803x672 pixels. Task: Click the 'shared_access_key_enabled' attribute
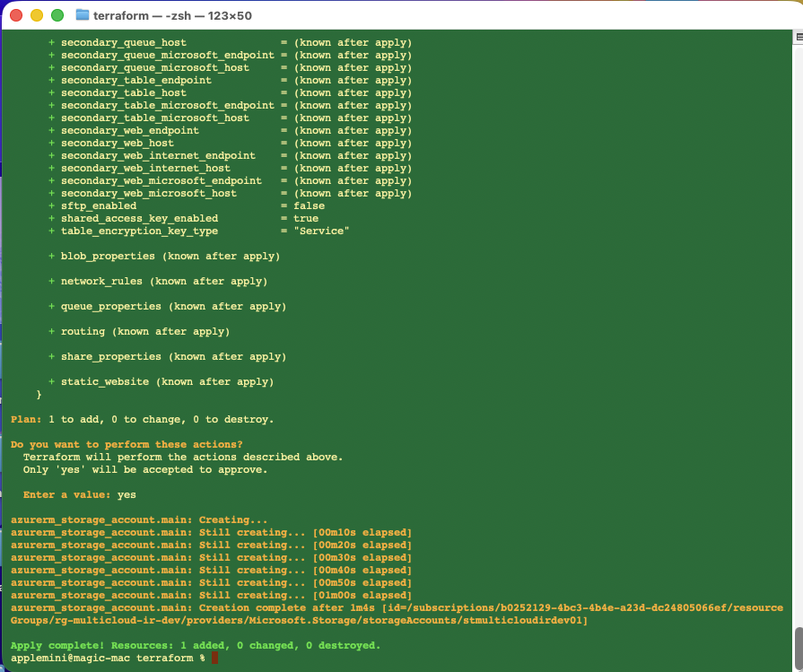click(139, 219)
